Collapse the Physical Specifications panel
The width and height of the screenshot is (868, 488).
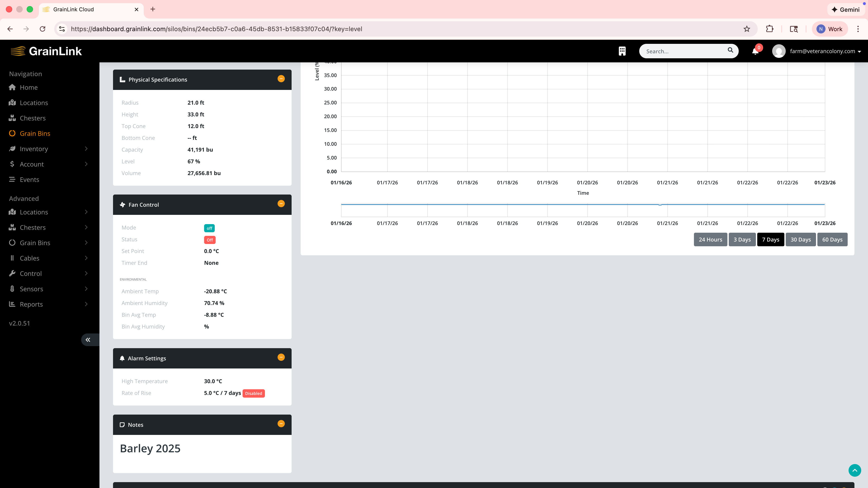[x=281, y=79]
